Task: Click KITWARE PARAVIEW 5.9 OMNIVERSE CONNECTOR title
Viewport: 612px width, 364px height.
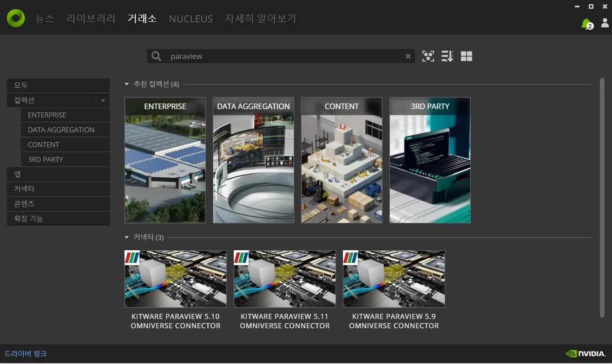Action: tap(394, 321)
